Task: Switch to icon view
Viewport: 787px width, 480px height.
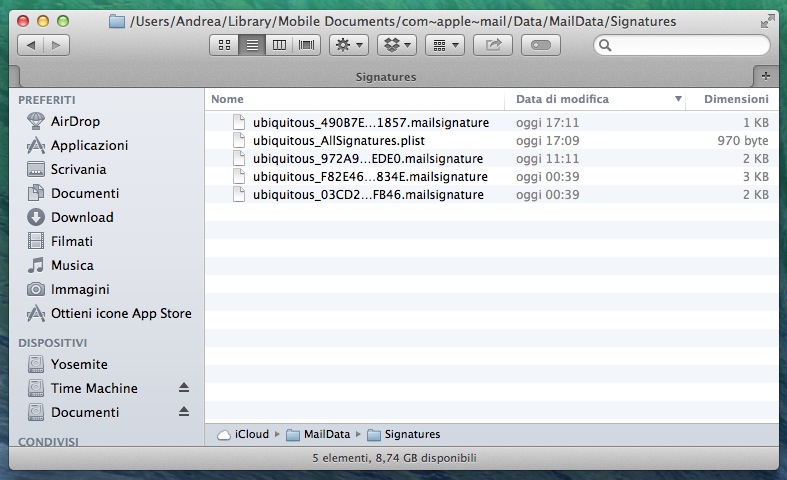Action: point(224,45)
